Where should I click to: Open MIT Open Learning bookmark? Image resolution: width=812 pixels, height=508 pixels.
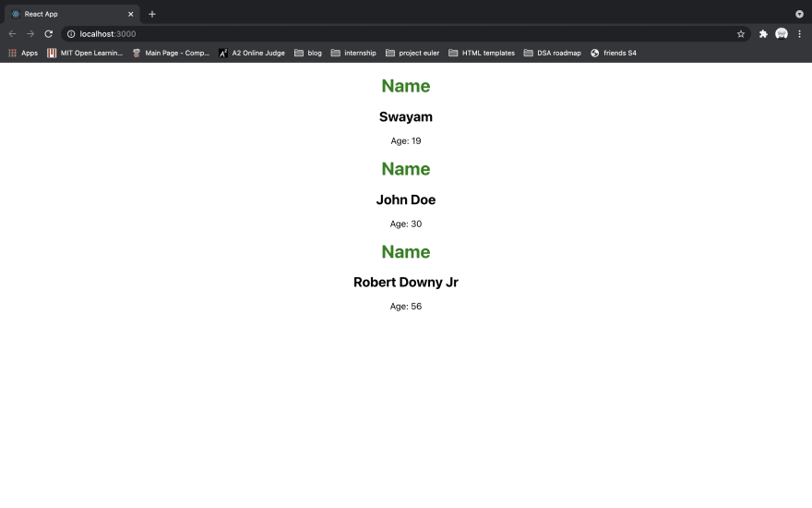coord(85,53)
